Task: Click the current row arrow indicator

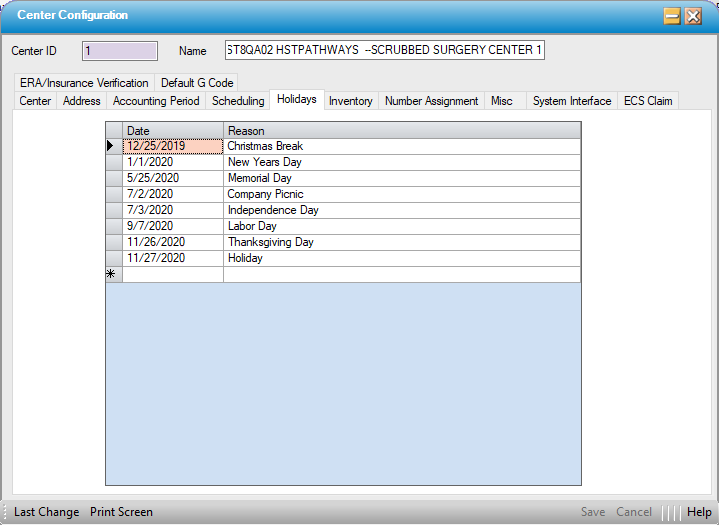Action: click(113, 146)
